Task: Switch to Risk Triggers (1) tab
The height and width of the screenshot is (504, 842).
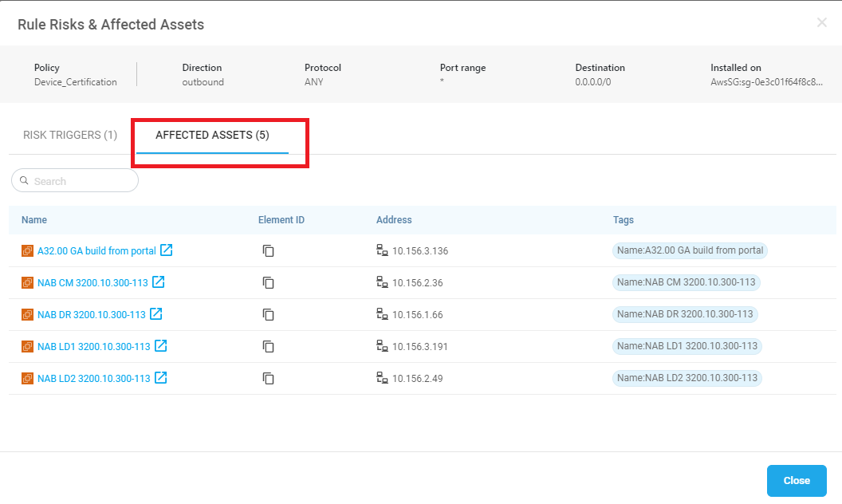Action: pos(70,135)
